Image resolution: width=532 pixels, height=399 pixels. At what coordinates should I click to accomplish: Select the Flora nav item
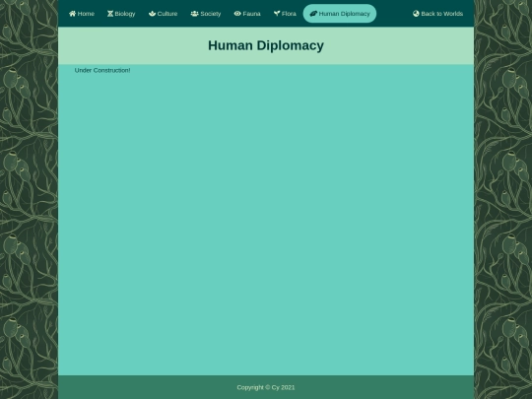[x=285, y=14]
